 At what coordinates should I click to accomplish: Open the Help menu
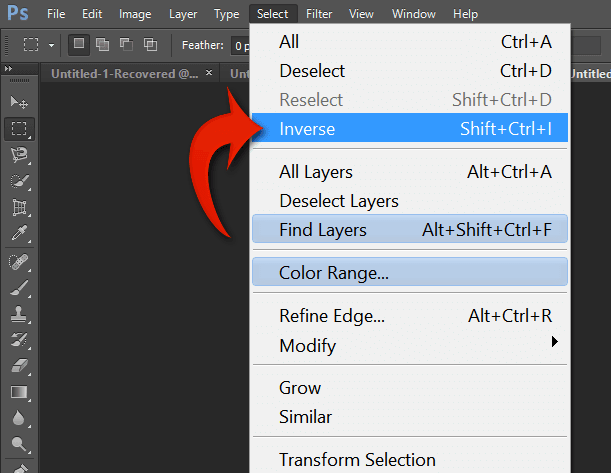(x=465, y=14)
